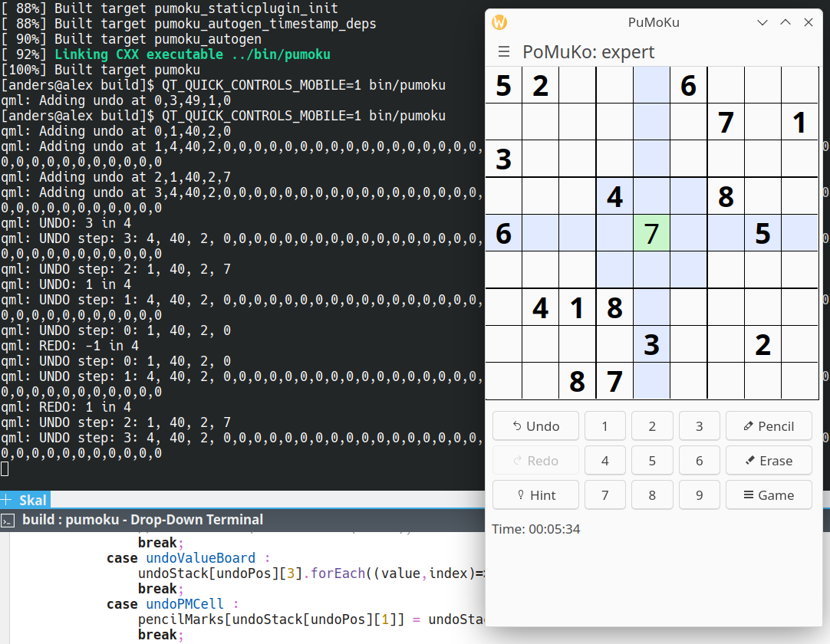
Task: Click the 'build : pumoku - Drop-Down Terminal' title
Action: tap(143, 520)
